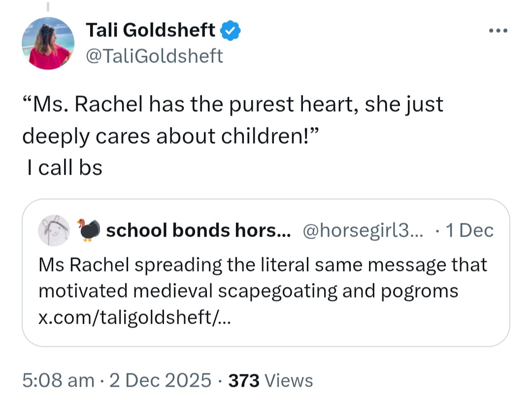
Task: Open the quoted tweet card
Action: point(266,273)
